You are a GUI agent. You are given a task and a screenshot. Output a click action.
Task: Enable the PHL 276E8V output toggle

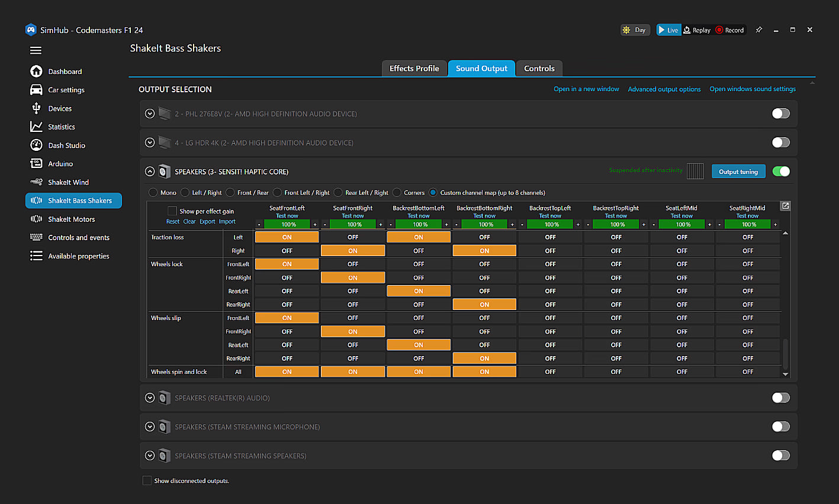pyautogui.click(x=780, y=114)
